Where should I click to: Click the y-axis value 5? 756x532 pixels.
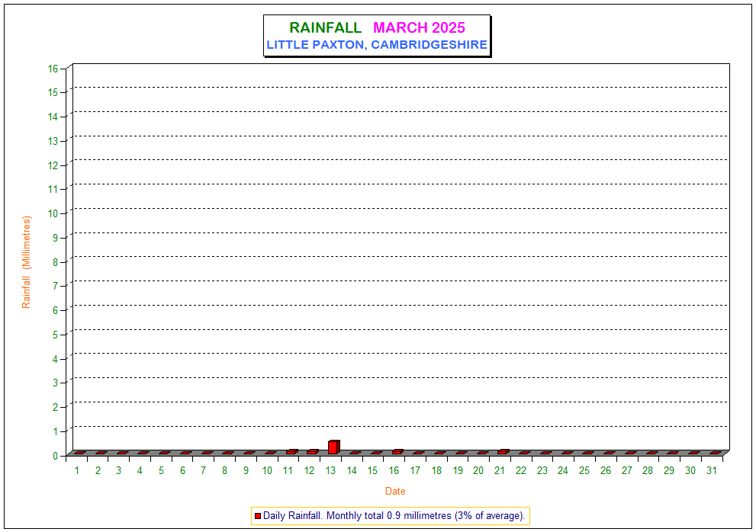tap(56, 335)
